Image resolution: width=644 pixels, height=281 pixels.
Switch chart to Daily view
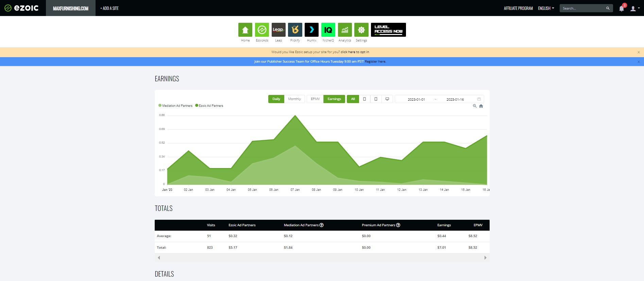[276, 99]
